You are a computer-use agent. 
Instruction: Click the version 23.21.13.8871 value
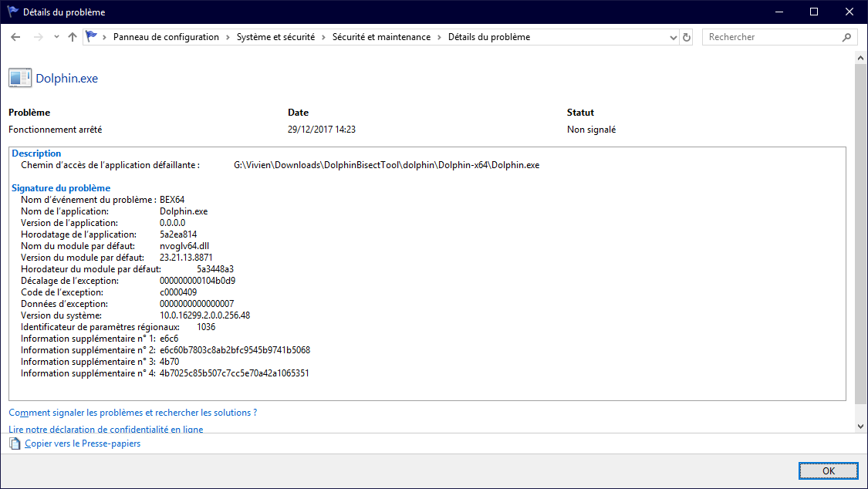pyautogui.click(x=186, y=258)
